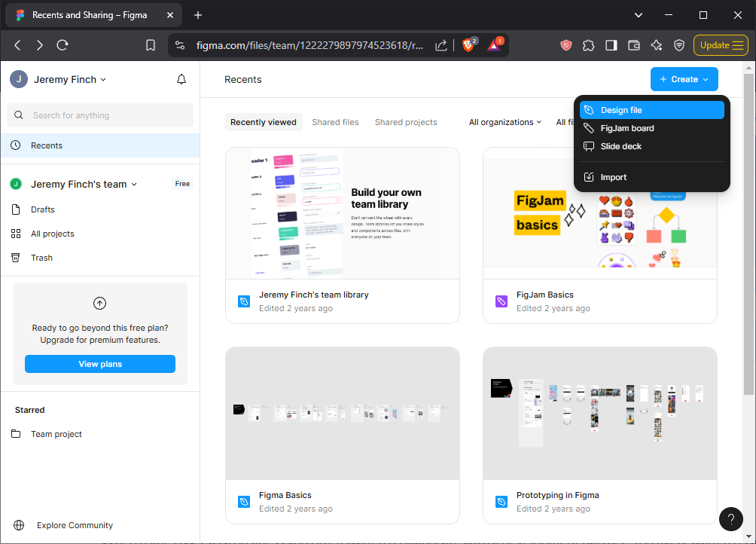This screenshot has height=544, width=756.
Task: Click the Jeremy Finch avatar icon
Action: [x=19, y=80]
